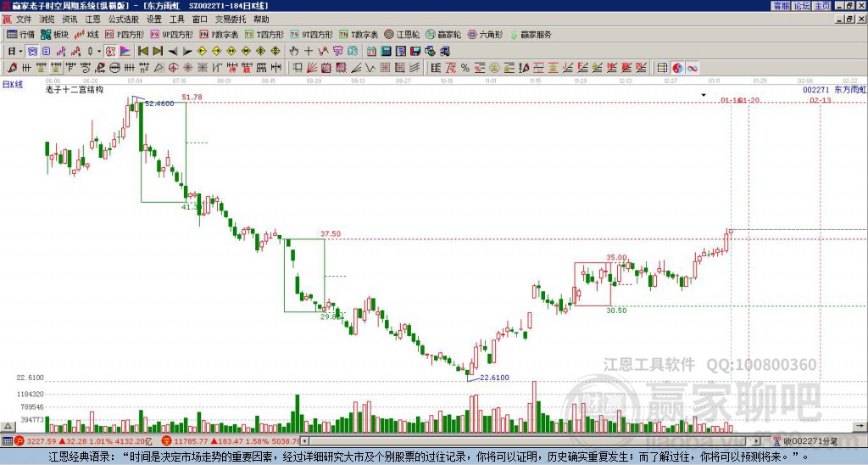Open the 六角形 hexagon tool
Screen dimensions: 868x465
click(485, 34)
